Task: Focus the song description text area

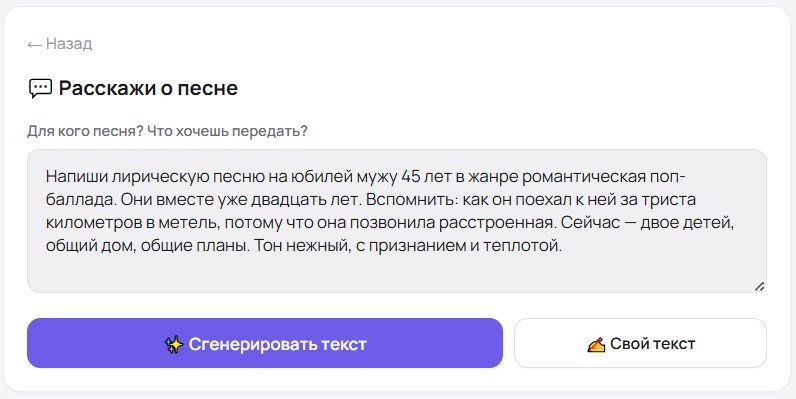Action: 396,221
